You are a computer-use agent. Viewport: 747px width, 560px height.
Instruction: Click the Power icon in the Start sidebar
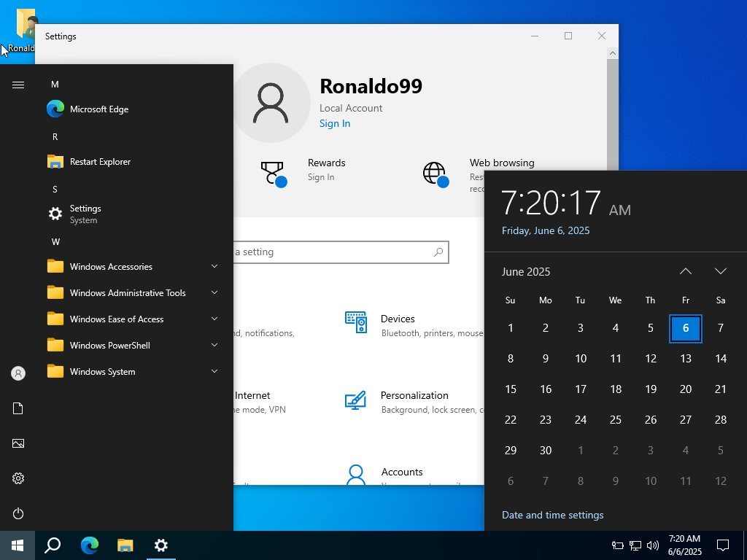[x=18, y=513]
